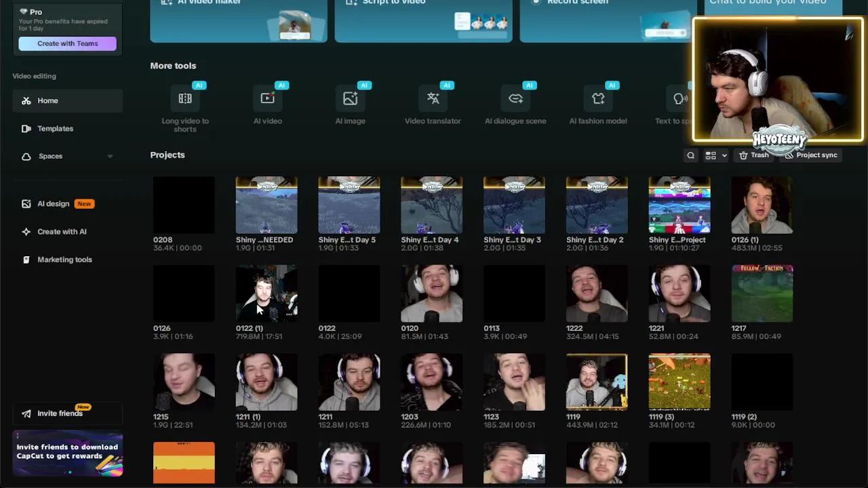The image size is (868, 488).
Task: Open the Shiny NEEDED project thumbnail
Action: [x=267, y=205]
